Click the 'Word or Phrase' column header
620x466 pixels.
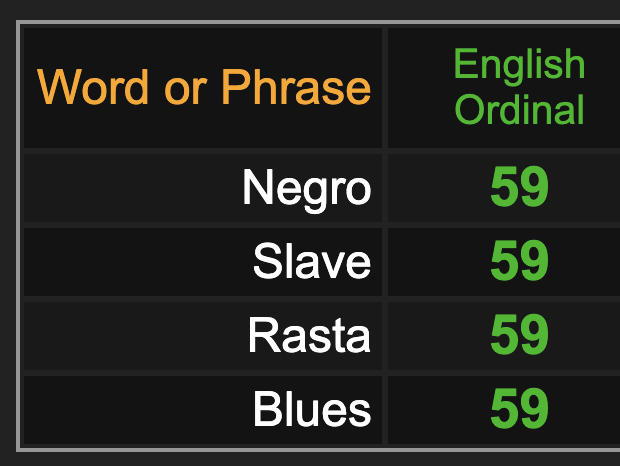203,88
